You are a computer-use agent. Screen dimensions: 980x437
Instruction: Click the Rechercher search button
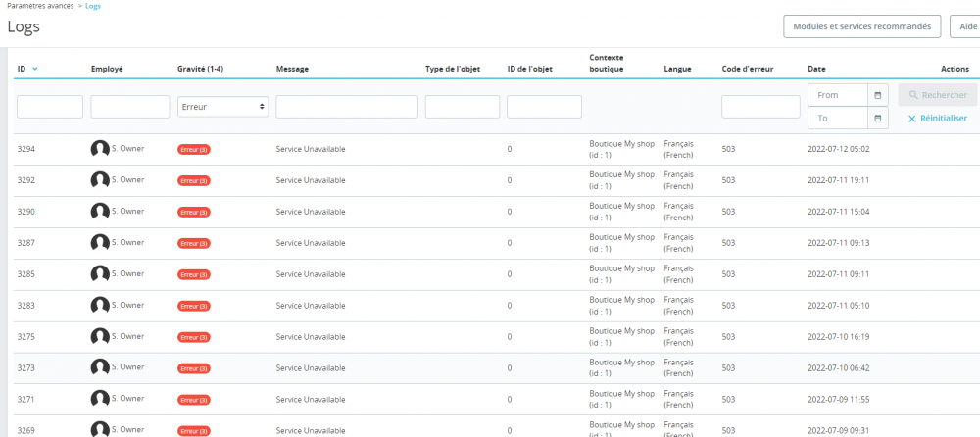pos(938,95)
